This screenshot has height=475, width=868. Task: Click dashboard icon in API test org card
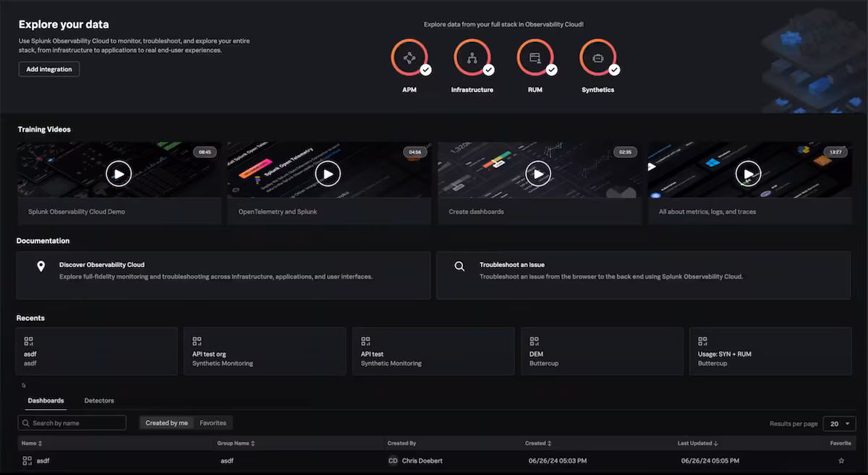[x=197, y=340]
